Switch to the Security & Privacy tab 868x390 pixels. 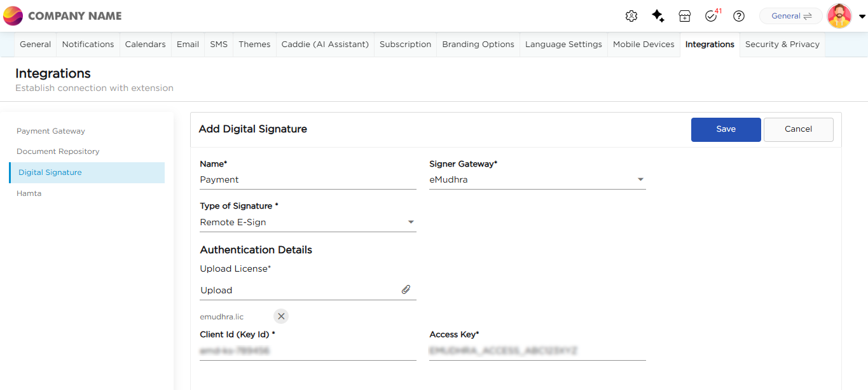(x=782, y=44)
